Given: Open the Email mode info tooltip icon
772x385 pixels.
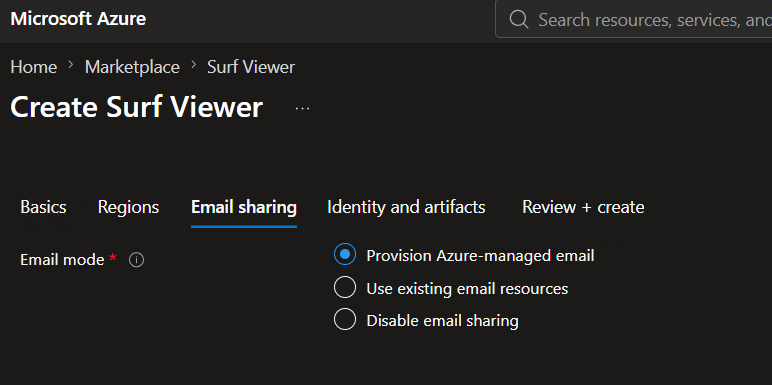Looking at the screenshot, I should [x=136, y=260].
